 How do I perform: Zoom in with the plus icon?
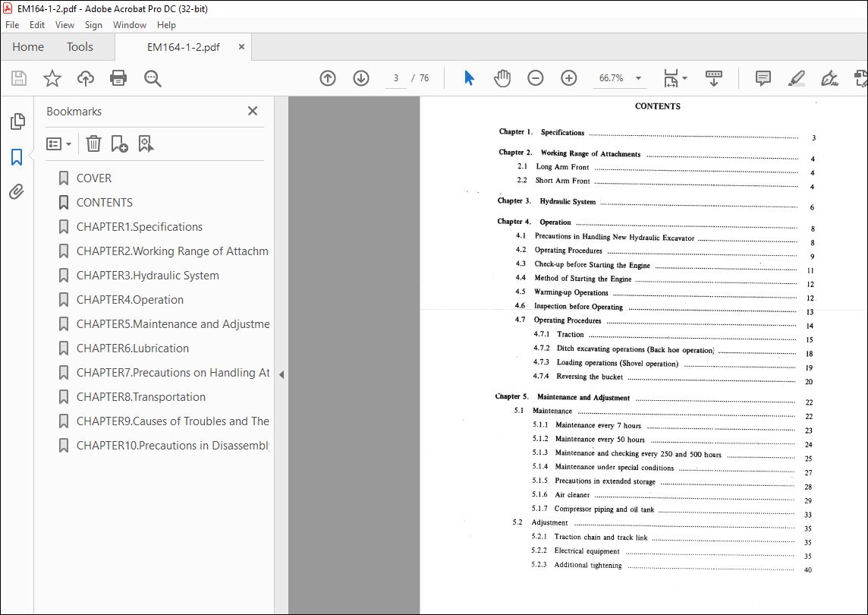(x=568, y=78)
